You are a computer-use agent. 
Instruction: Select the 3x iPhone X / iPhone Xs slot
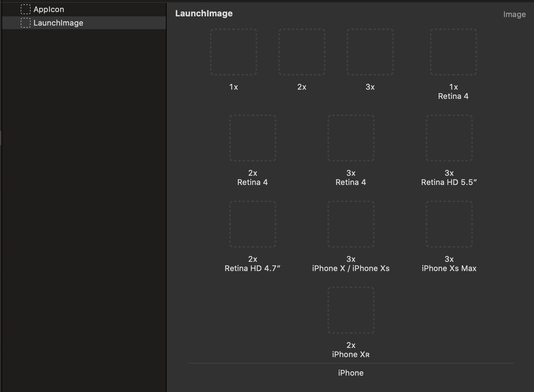pos(351,224)
